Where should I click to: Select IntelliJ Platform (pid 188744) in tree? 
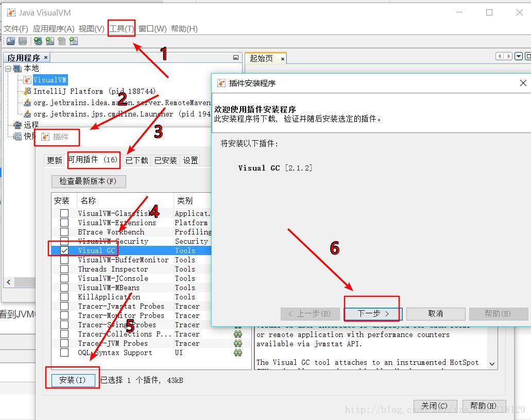point(94,91)
